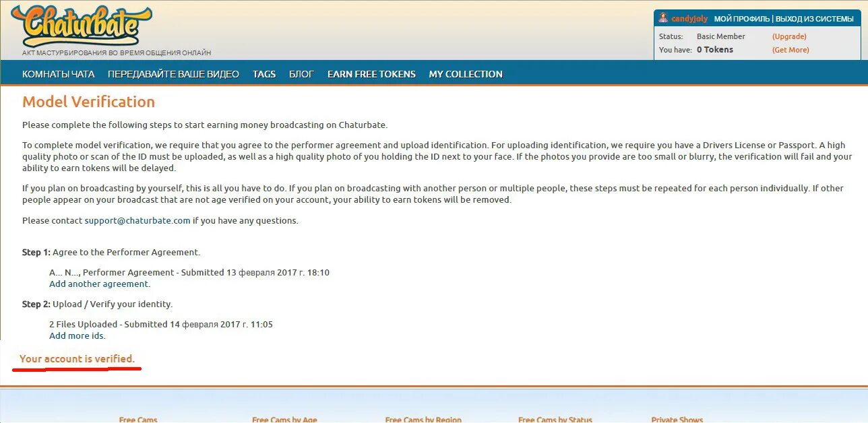Screen dimensions: 868x423
Task: Open ПЕРЕДАВАЙТЕ ВАШЕ ВИДЕО menu item
Action: (x=173, y=74)
